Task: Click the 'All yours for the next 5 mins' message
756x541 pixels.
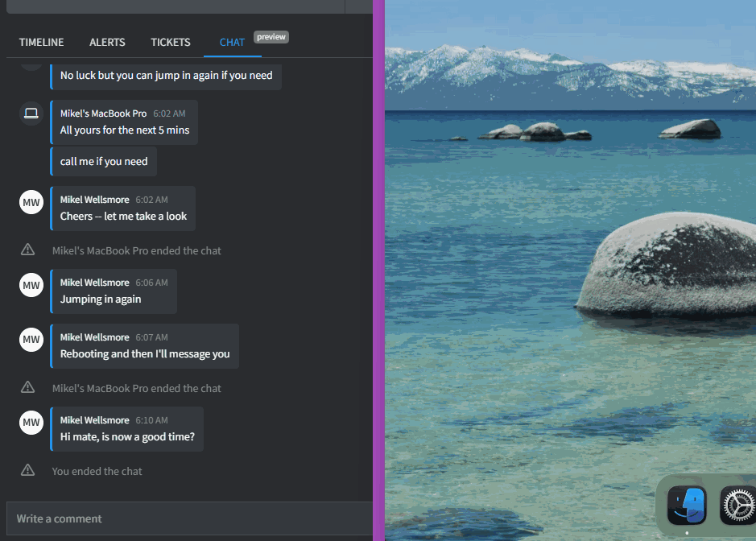Action: (125, 130)
